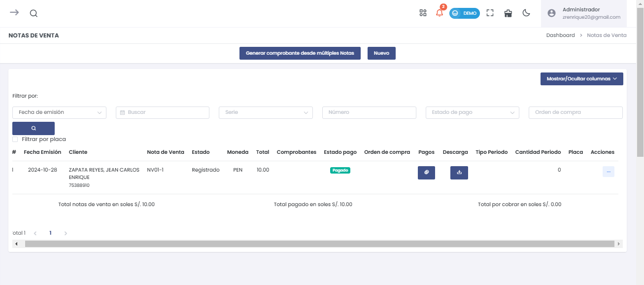
Task: Open the Fecha de emisión filter dropdown
Action: pos(59,112)
